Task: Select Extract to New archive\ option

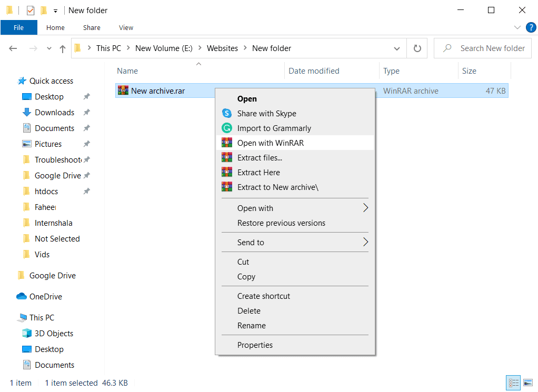Action: point(295,187)
